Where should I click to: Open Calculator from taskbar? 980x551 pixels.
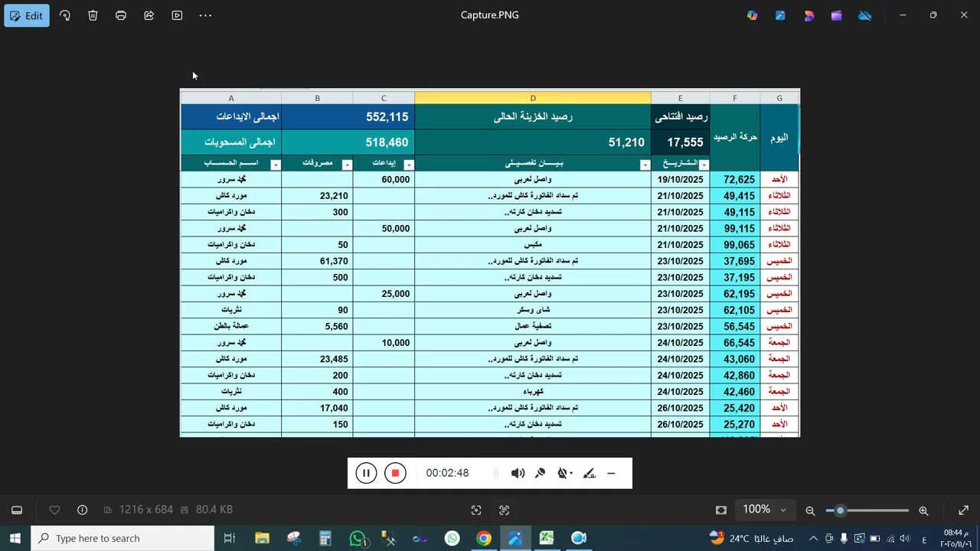tap(325, 538)
